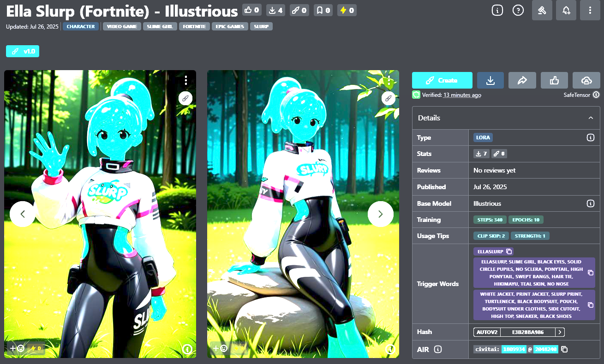The height and width of the screenshot is (364, 604).
Task: Go to next image with right arrow
Action: tap(381, 214)
